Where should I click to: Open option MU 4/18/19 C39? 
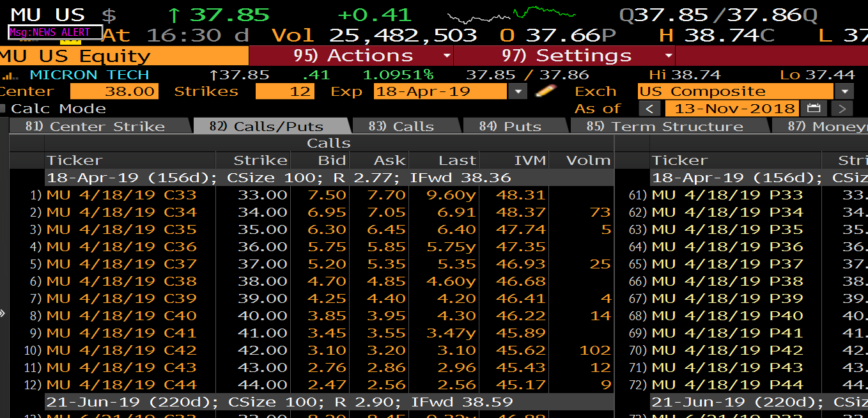[121, 298]
